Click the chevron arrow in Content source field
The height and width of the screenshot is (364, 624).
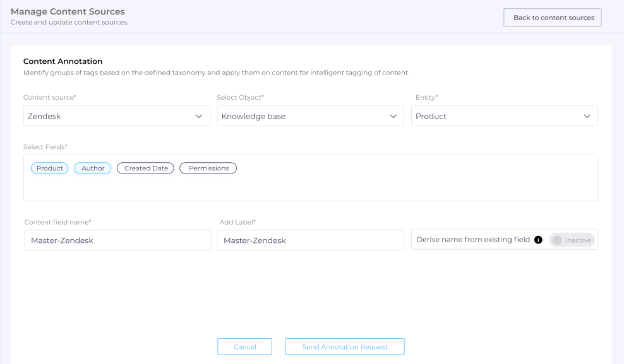(199, 116)
